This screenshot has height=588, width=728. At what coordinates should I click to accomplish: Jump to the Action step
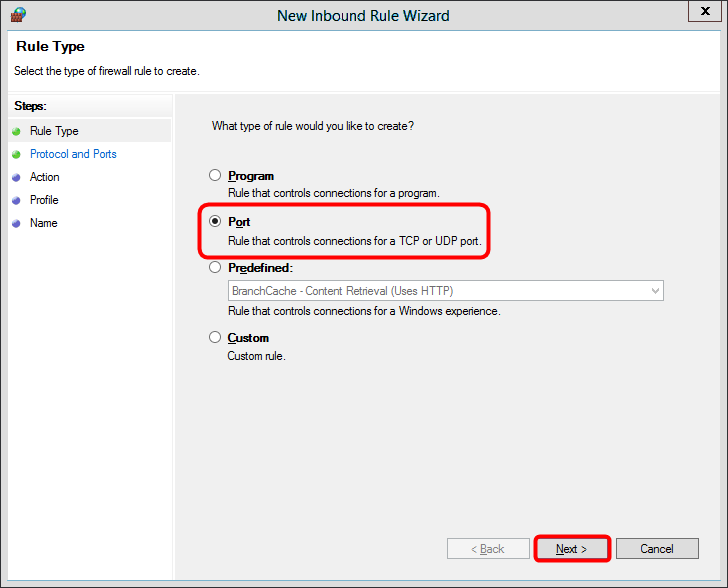click(45, 177)
